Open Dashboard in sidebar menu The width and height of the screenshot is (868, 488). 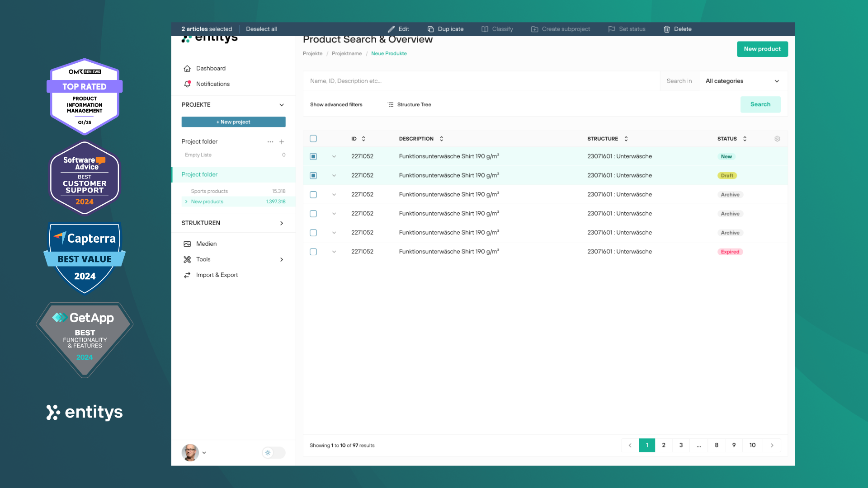point(211,69)
